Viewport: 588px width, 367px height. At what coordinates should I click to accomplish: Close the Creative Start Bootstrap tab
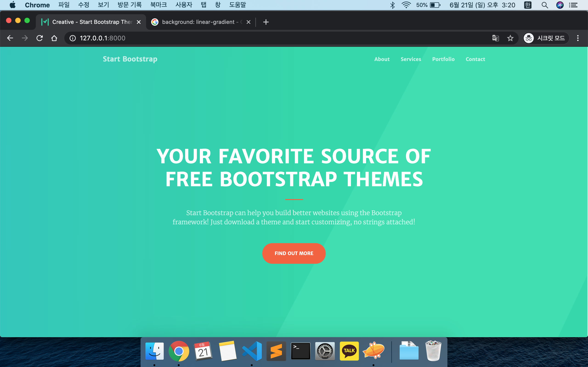point(139,22)
